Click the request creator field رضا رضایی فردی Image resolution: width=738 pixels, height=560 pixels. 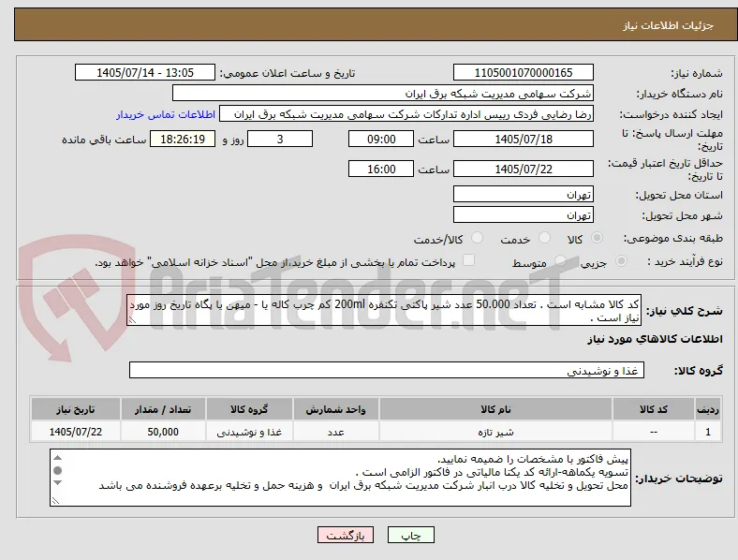[406, 114]
